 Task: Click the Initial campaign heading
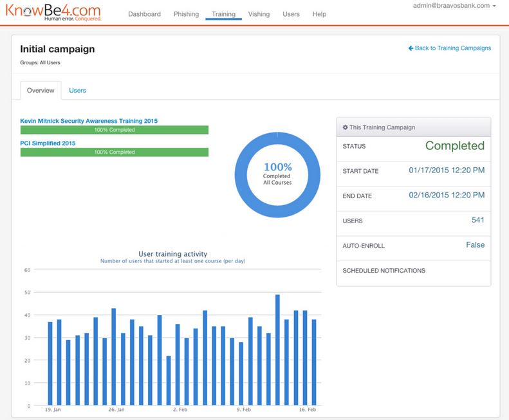click(57, 49)
